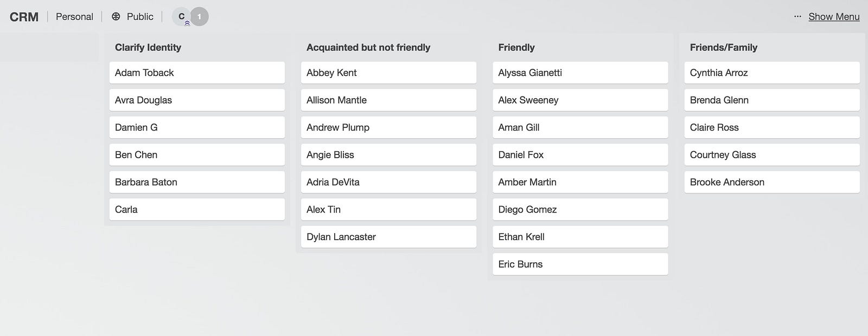
Task: Open the Dylan Lancaster card
Action: coord(388,237)
